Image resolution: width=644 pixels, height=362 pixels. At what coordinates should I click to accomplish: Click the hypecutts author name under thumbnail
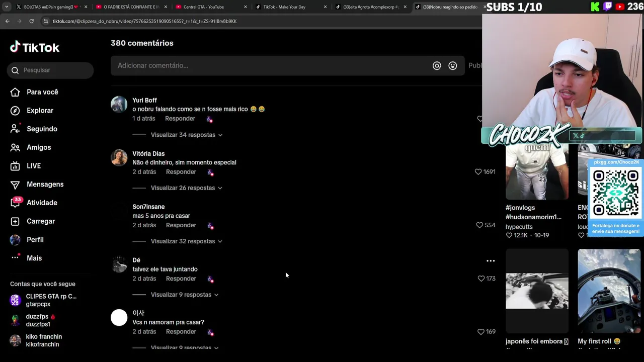click(519, 227)
